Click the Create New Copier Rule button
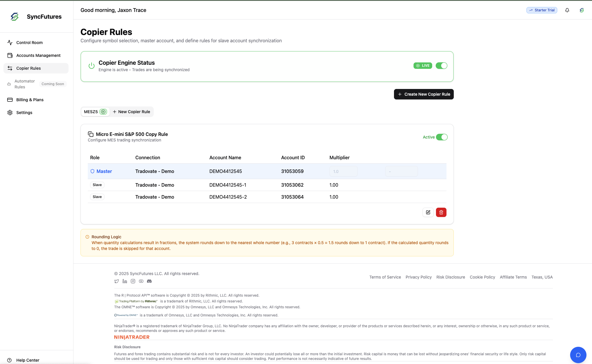Viewport: 592px width, 364px height. (x=423, y=94)
